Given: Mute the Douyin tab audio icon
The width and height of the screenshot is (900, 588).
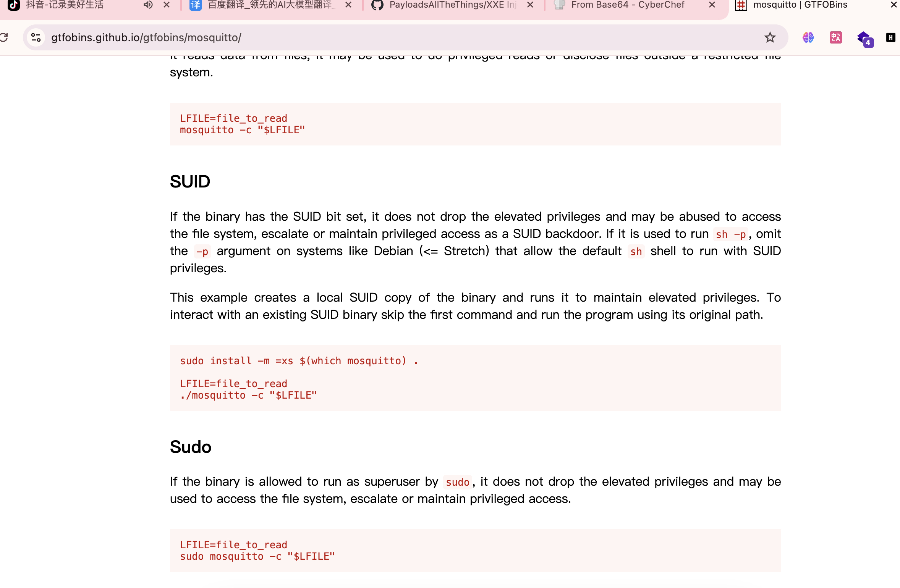Looking at the screenshot, I should 148,5.
